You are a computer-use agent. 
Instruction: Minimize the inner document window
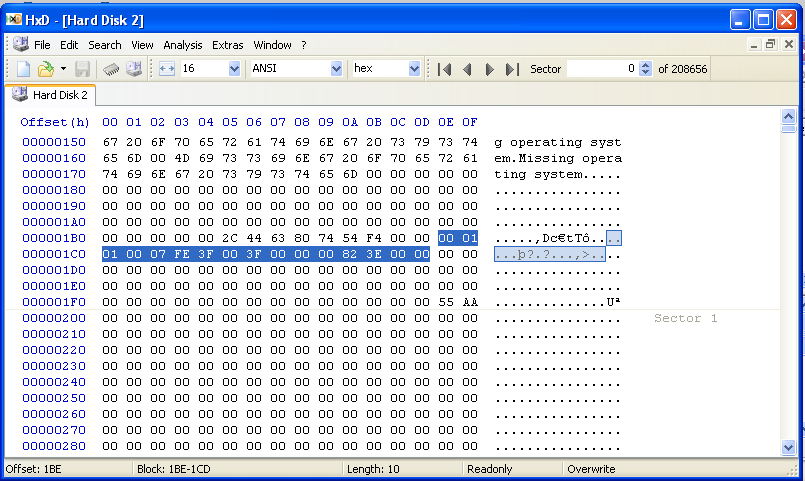(754, 45)
